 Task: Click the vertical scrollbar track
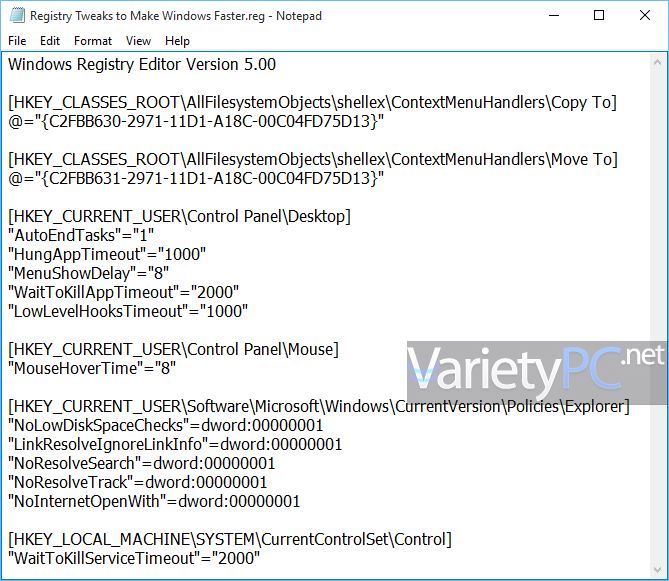click(657, 316)
